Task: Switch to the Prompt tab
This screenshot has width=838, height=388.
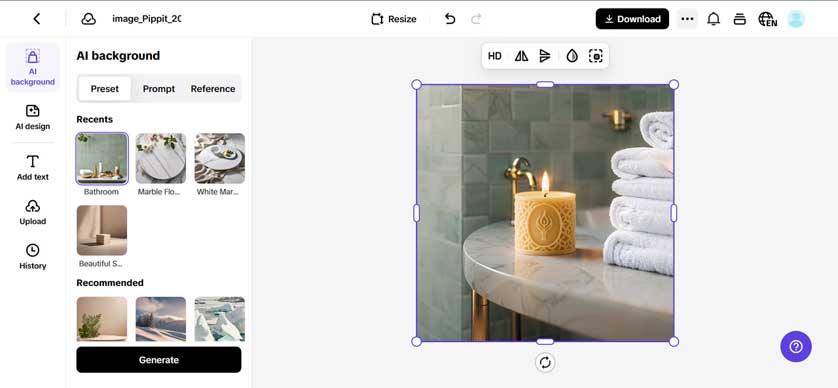Action: 159,89
